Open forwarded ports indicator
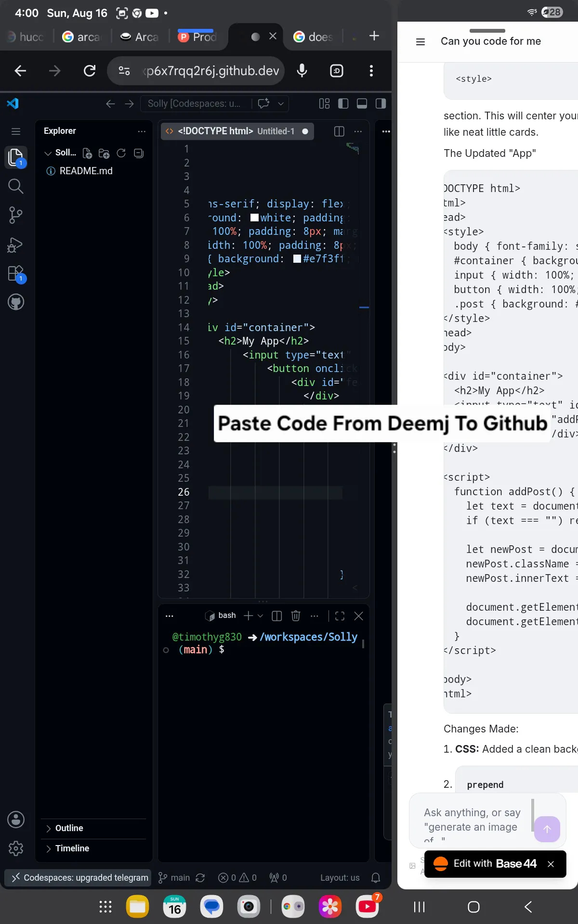This screenshot has width=578, height=924. click(x=278, y=877)
